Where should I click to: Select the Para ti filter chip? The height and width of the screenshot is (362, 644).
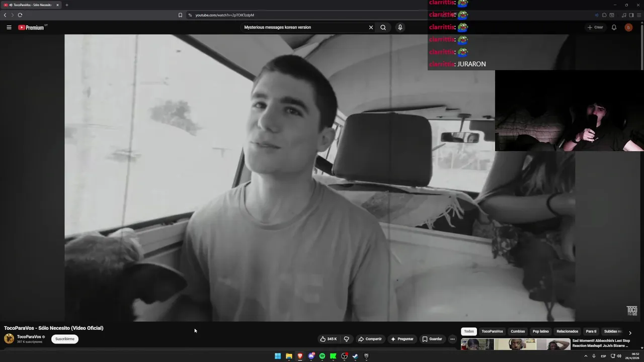[591, 331]
